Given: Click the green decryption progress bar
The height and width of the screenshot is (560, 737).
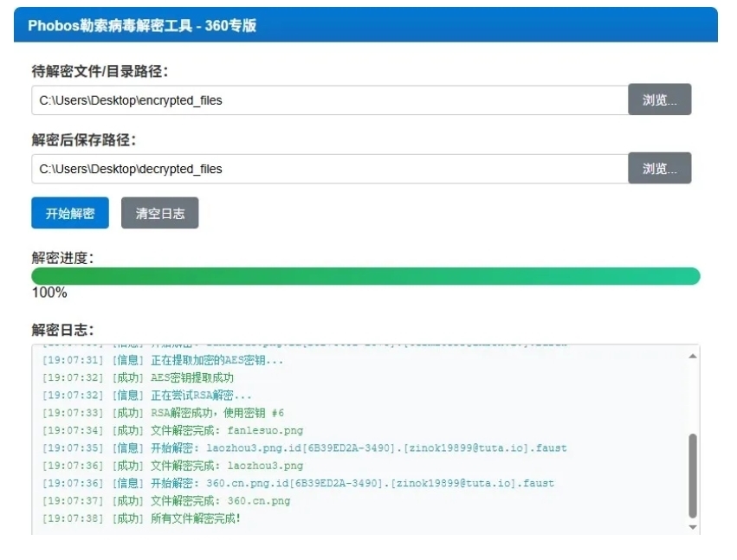Looking at the screenshot, I should [x=365, y=276].
